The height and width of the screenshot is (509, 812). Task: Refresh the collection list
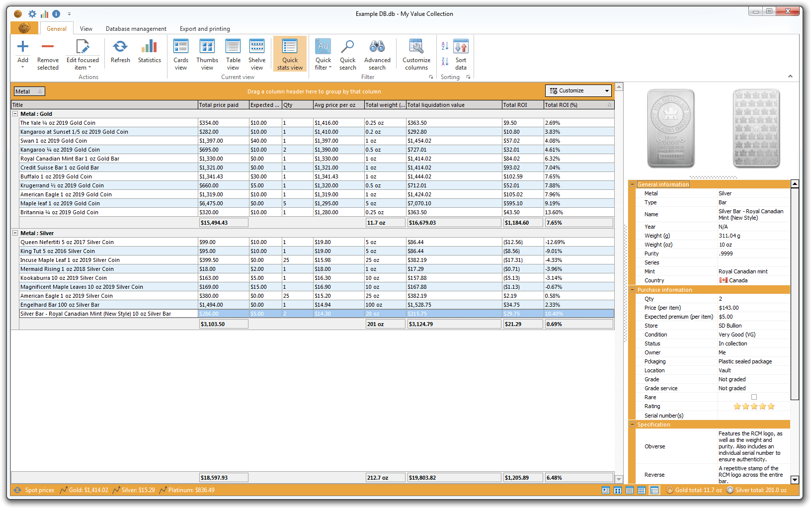point(120,47)
